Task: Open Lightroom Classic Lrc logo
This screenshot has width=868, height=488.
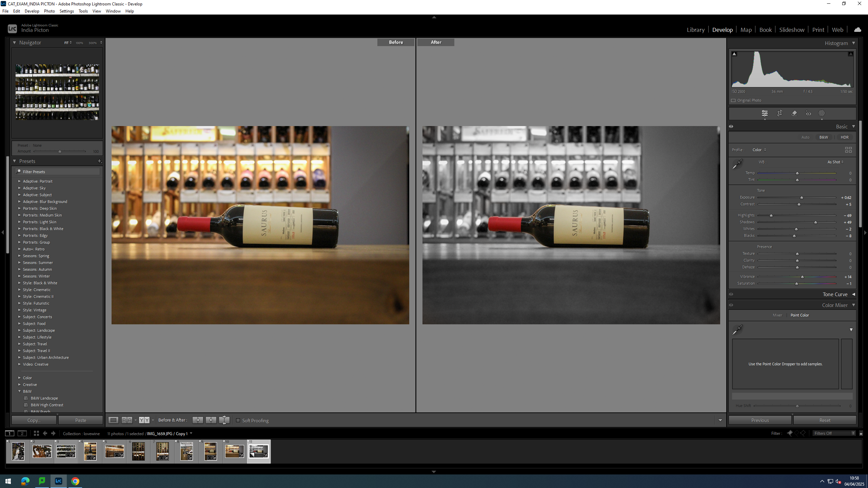Action: coord(12,29)
